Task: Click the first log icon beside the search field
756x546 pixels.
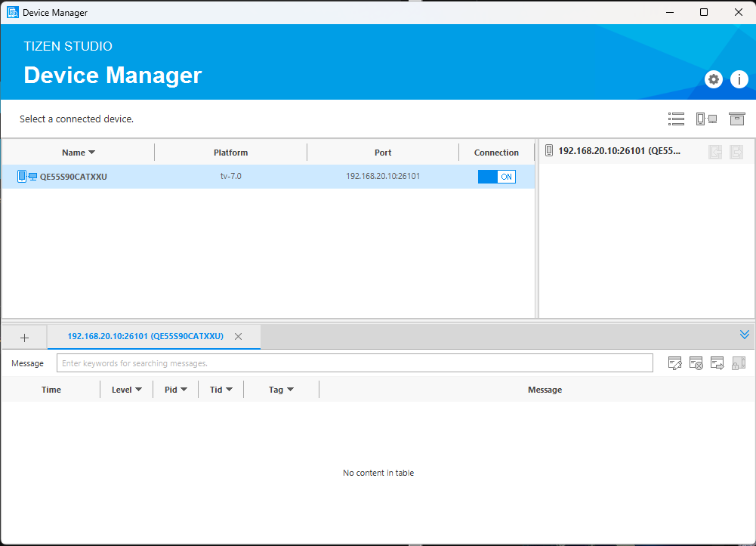Action: coord(675,363)
